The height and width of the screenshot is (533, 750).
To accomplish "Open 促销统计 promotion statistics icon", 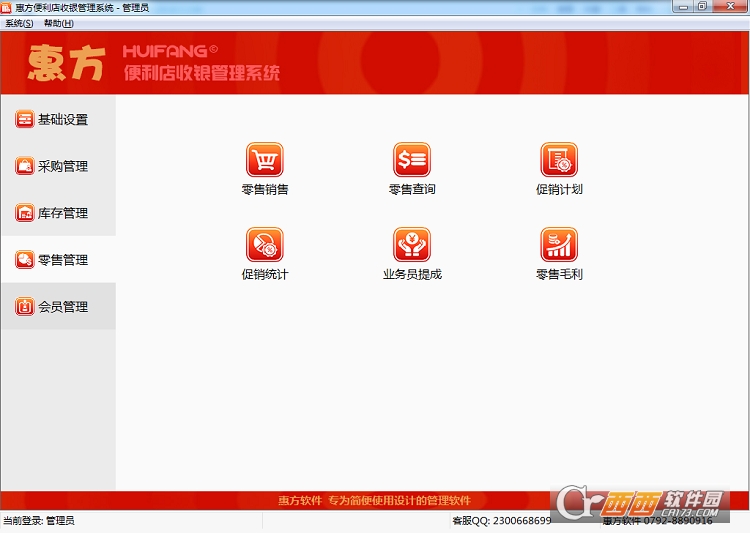I will pos(265,245).
